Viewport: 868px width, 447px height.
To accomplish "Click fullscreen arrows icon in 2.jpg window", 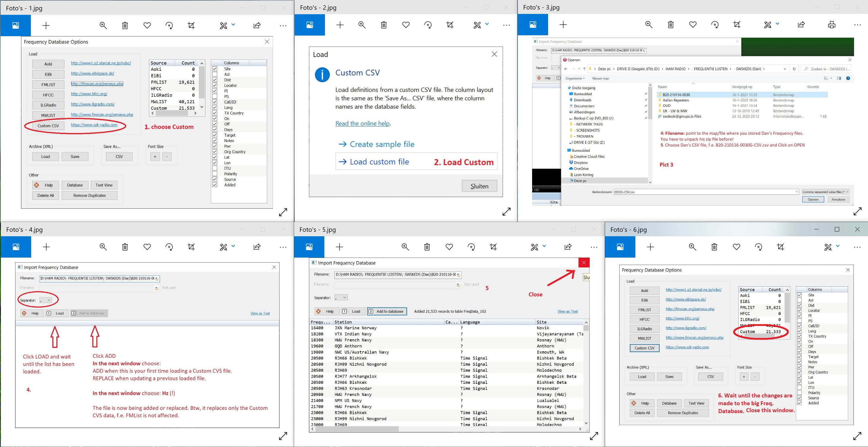I will pyautogui.click(x=507, y=212).
